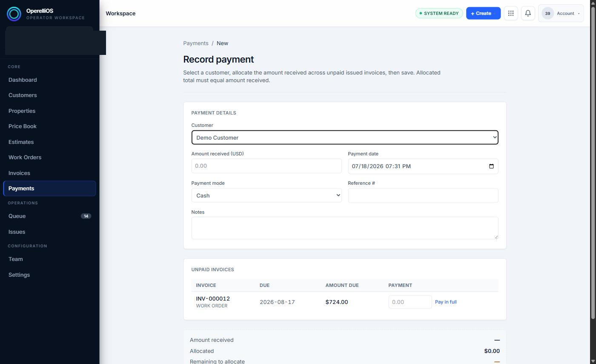Screen dimensions: 596x364
Task: Click invoice number INV-000012
Action: [213, 299]
